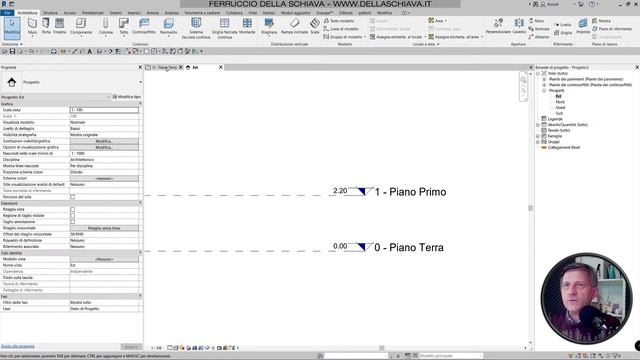
Task: Click the Schema colori nessuno button
Action: [x=104, y=178]
